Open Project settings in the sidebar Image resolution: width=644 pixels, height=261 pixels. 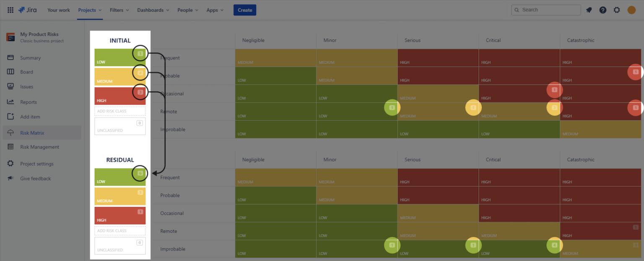[37, 164]
